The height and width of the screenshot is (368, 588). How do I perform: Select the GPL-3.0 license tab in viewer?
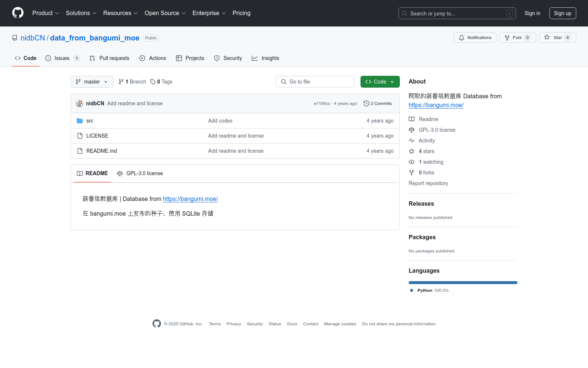coord(140,173)
